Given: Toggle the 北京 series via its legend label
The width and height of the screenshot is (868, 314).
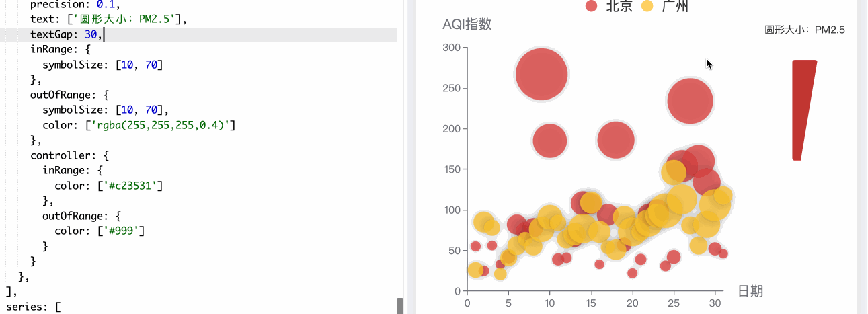Looking at the screenshot, I should (x=619, y=7).
